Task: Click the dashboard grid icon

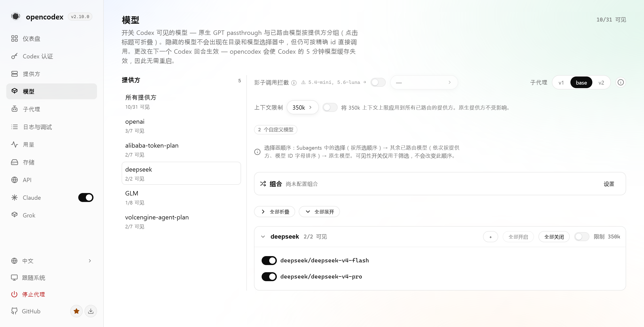Action: point(15,38)
